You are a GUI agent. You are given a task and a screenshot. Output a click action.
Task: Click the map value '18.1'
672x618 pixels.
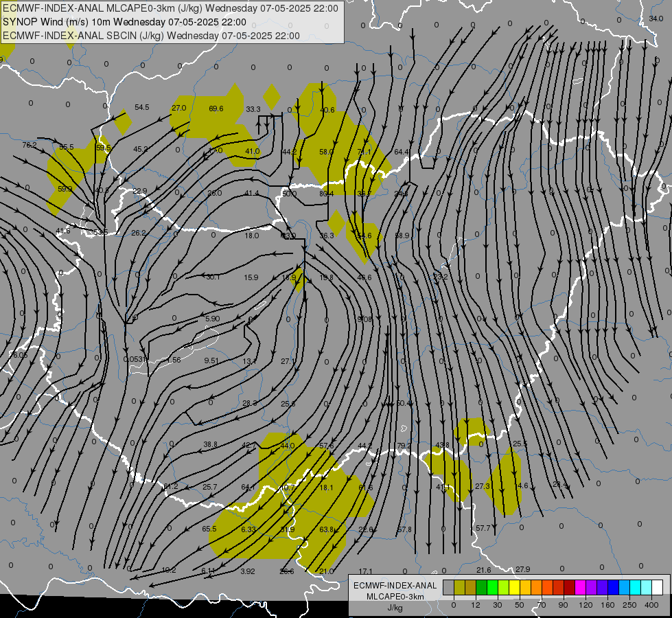pos(326,488)
